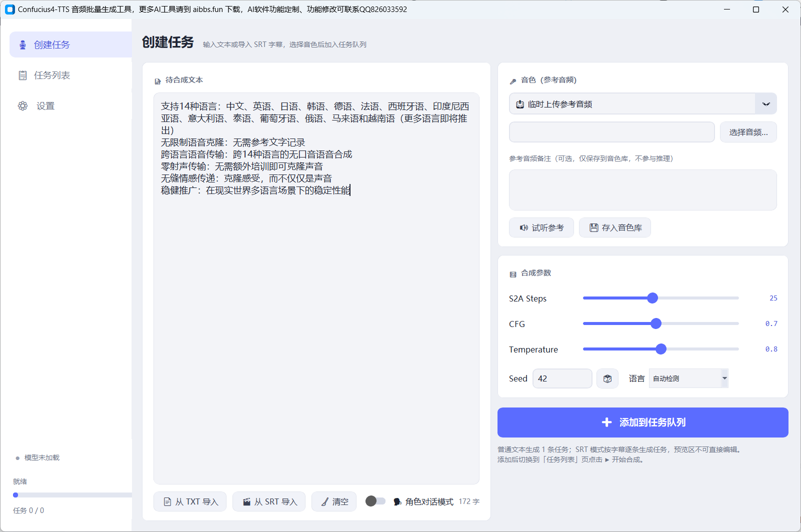The image size is (801, 532).
Task: Click the app logo in title bar
Action: pyautogui.click(x=10, y=9)
